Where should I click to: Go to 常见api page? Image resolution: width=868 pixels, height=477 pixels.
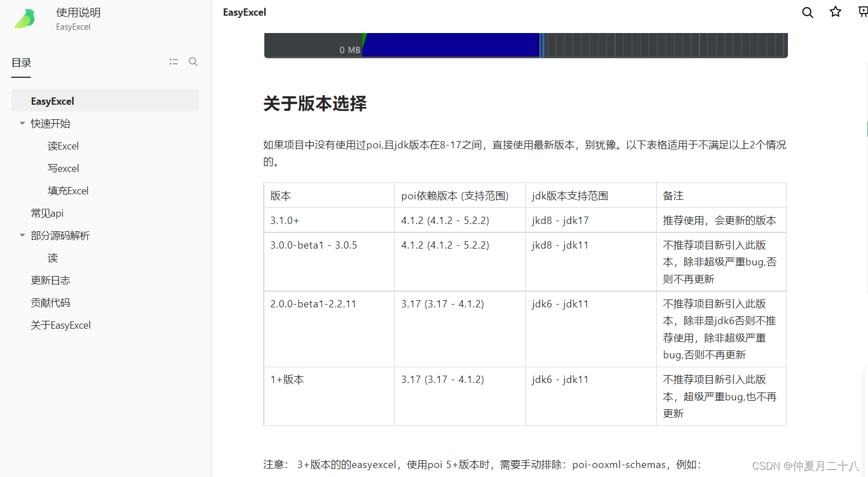tap(47, 213)
